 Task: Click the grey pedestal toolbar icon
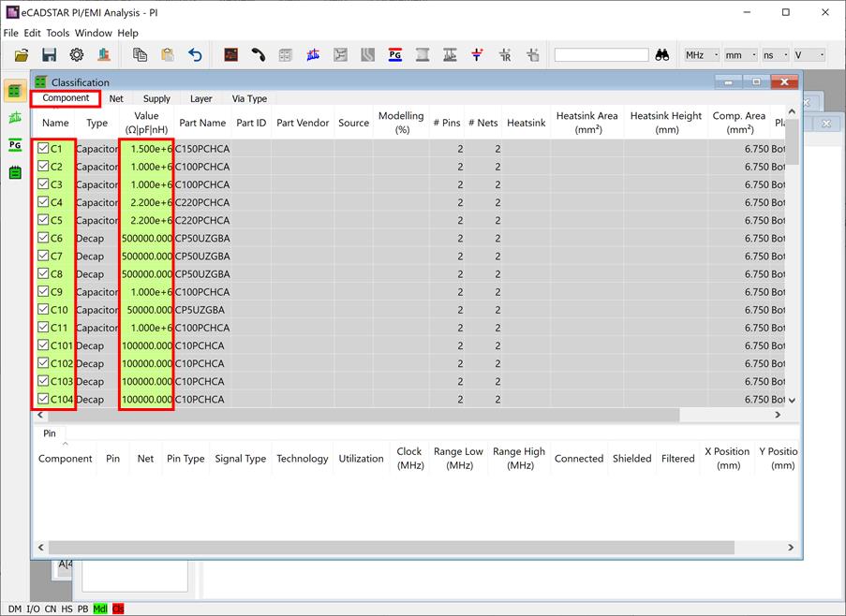(450, 55)
